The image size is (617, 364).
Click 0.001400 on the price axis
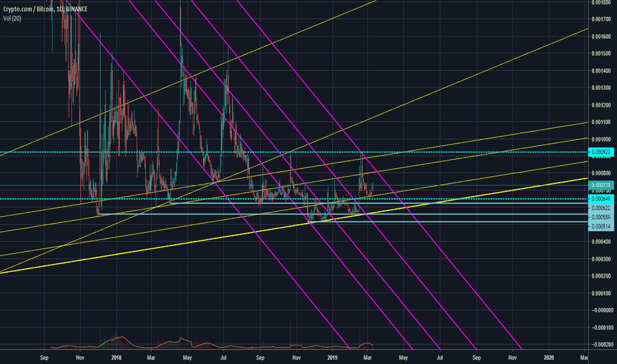click(x=601, y=71)
